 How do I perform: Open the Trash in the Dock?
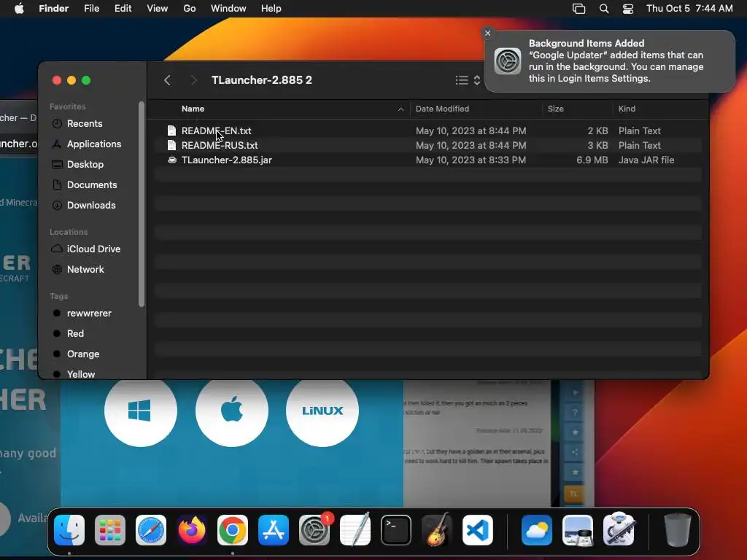coord(677,530)
